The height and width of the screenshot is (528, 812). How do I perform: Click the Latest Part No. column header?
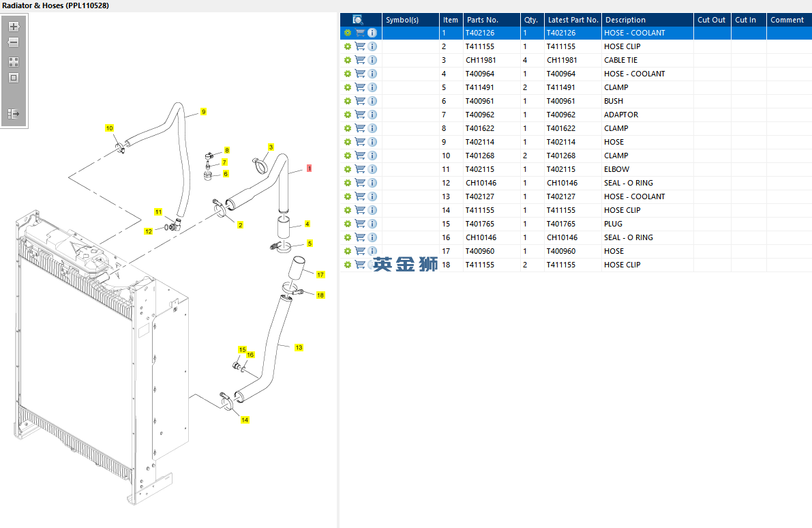click(x=573, y=20)
